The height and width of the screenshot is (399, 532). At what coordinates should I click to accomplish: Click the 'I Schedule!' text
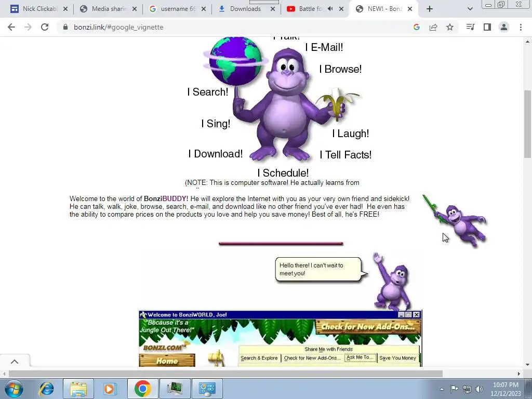tap(283, 173)
